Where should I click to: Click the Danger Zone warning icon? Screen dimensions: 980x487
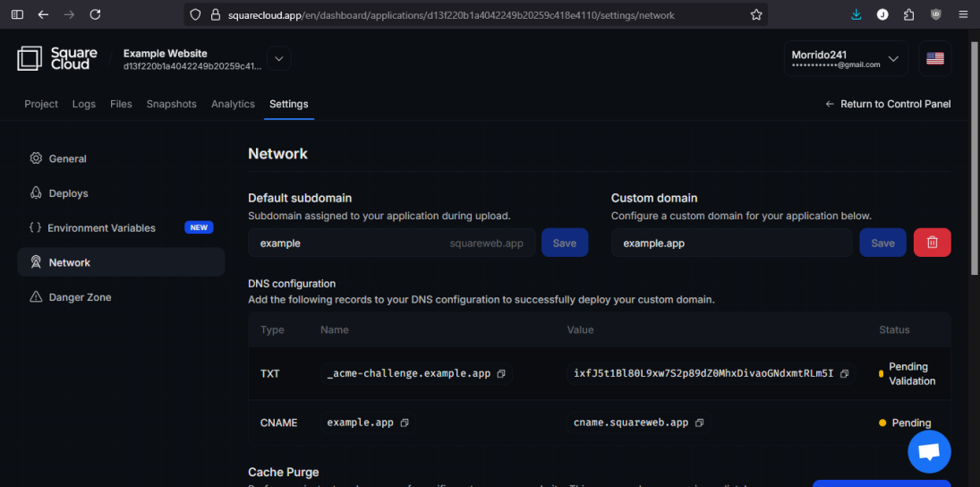(36, 297)
